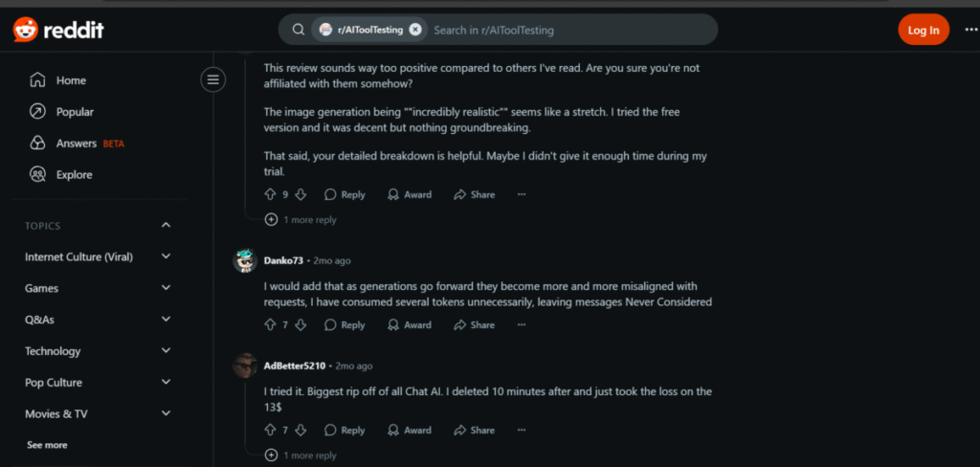Open the more options menu on Danko73's comment
This screenshot has height=467, width=980.
point(522,325)
